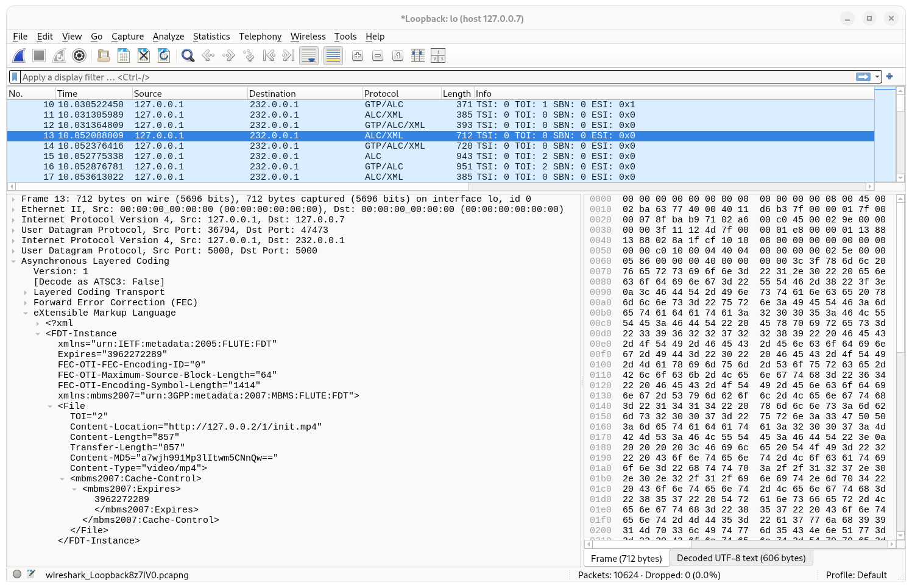912x588 pixels.
Task: Apply the display filter with the arrow button
Action: (864, 77)
